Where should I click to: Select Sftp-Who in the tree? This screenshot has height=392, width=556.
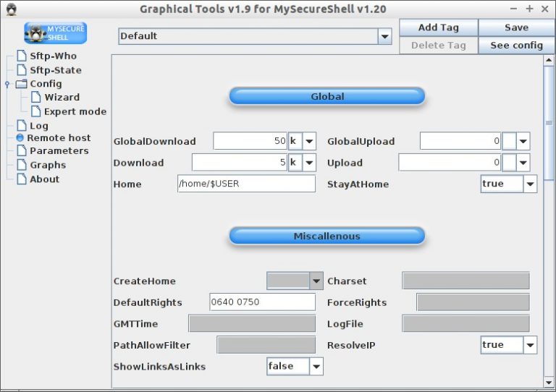(53, 56)
